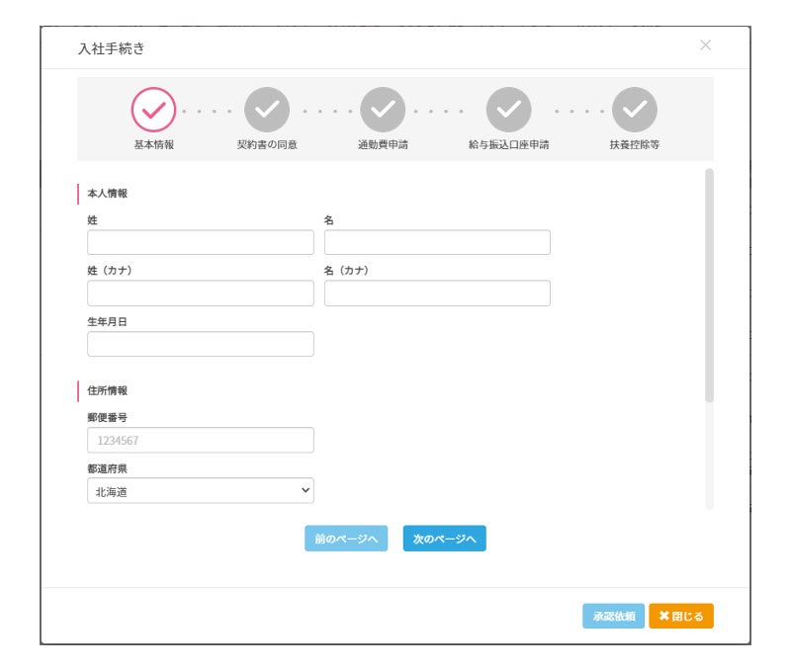Click the 基本情報 step checkmark icon

point(153,111)
